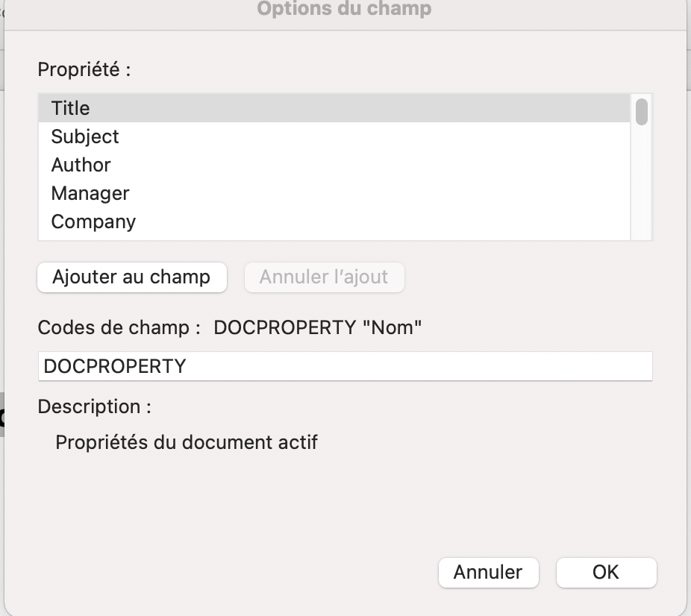The image size is (691, 616).
Task: Click the greyed-out Annuler l'ajout button
Action: tap(324, 277)
